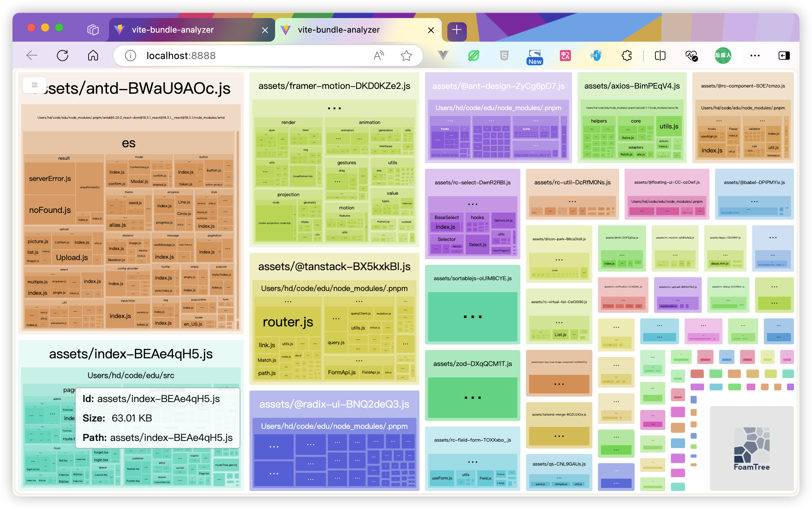Close the second vite-bundle-analyzer tab

click(431, 30)
